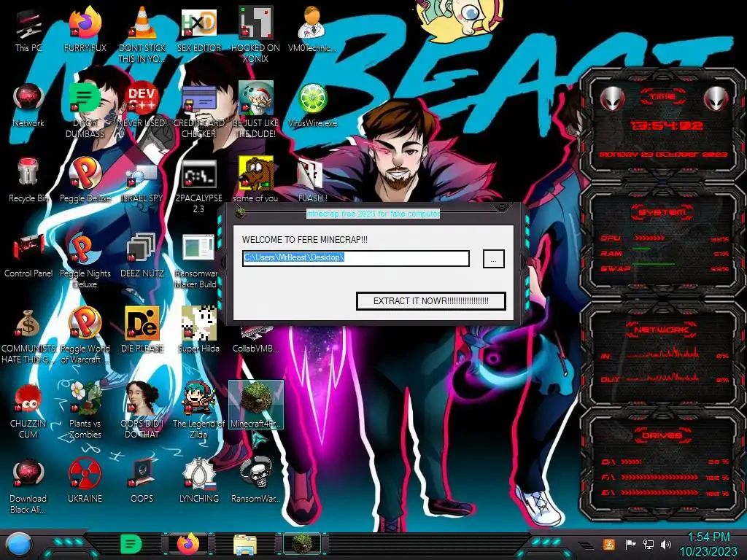This screenshot has width=747, height=560.
Task: Launch HOOKED ON XONIX desktop icon
Action: point(256,34)
